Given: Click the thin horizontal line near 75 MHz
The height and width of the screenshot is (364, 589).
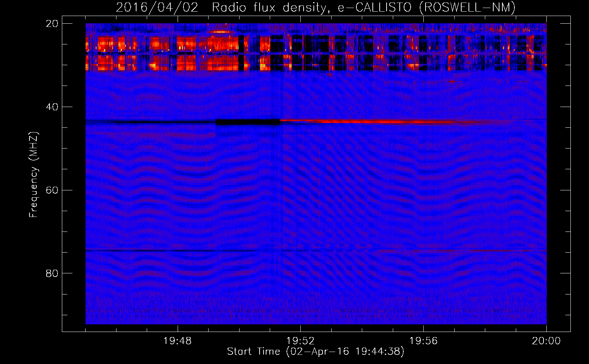Looking at the screenshot, I should click(316, 250).
